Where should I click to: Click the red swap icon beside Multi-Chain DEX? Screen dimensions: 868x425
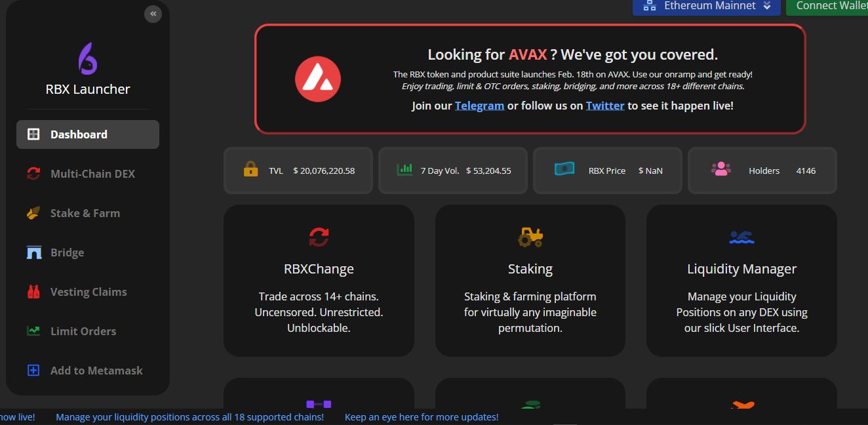pyautogui.click(x=33, y=174)
